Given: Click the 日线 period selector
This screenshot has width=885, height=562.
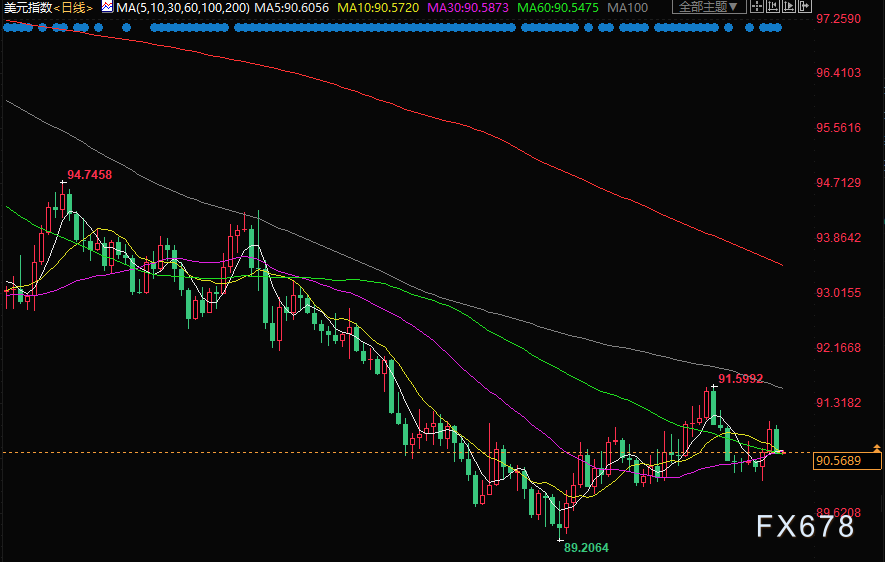Looking at the screenshot, I should 74,7.
